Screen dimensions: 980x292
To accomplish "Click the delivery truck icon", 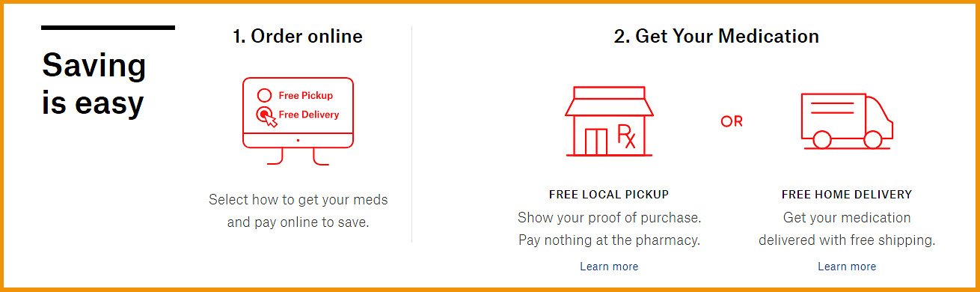I will tap(846, 121).
